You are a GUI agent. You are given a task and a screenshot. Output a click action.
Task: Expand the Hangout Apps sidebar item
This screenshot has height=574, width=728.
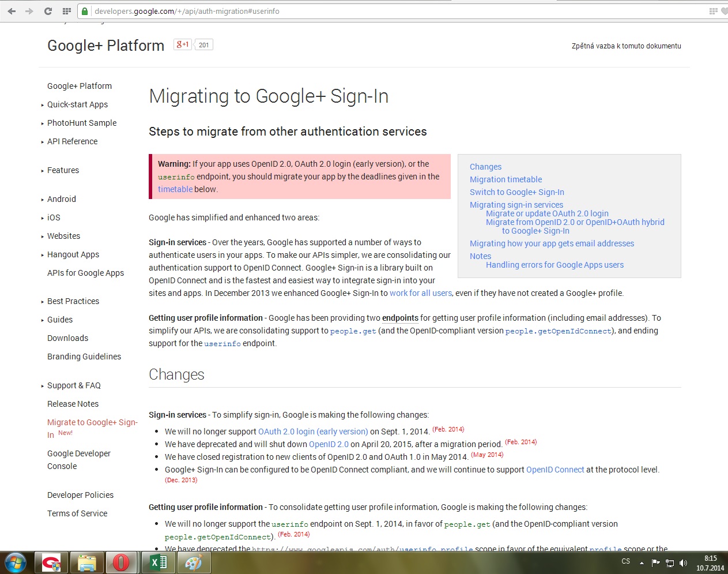pos(73,254)
